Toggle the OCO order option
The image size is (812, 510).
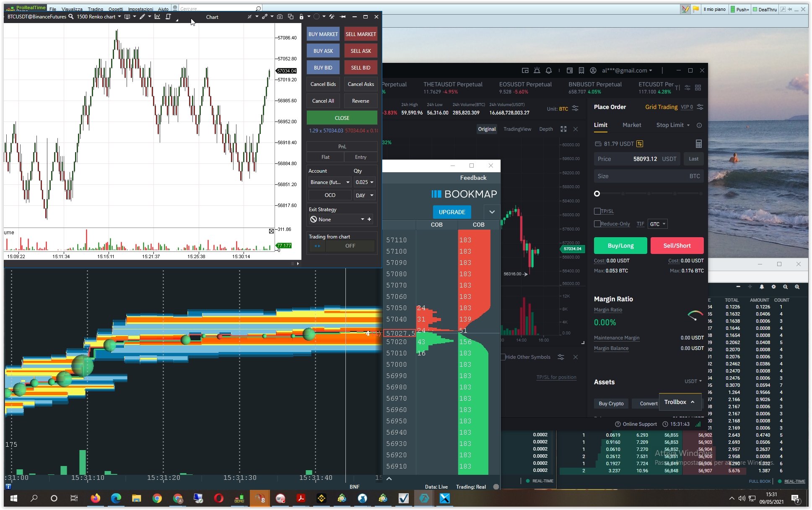[x=330, y=195]
